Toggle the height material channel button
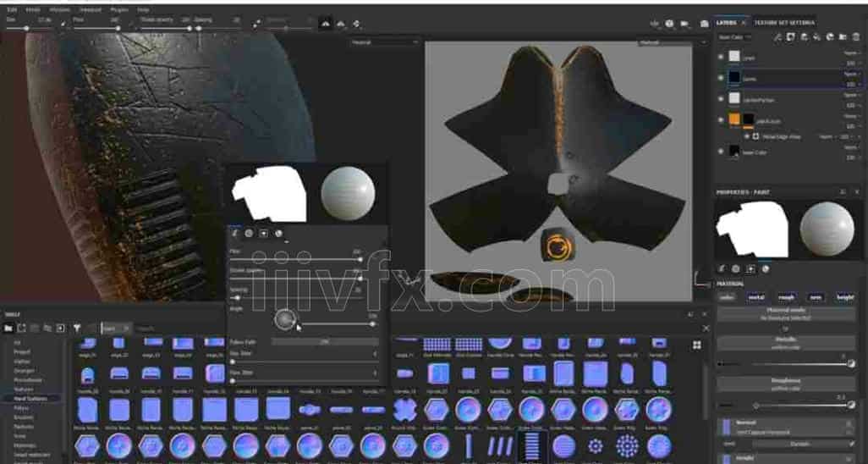This screenshot has height=464, width=868. click(845, 298)
